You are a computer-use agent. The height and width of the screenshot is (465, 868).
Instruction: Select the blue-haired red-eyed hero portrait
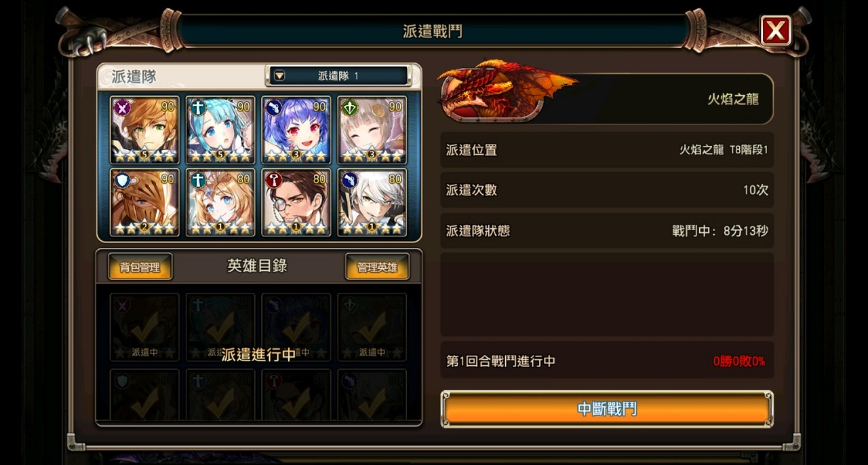tap(296, 130)
